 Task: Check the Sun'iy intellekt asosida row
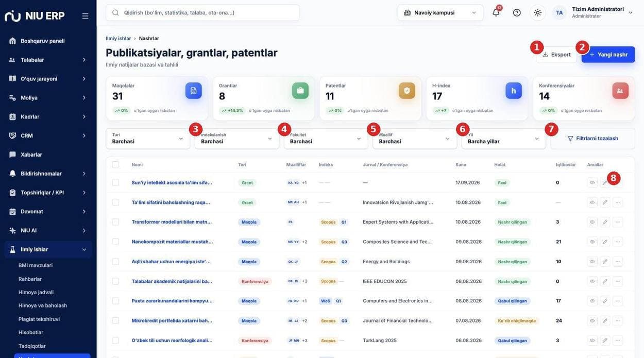tap(115, 182)
